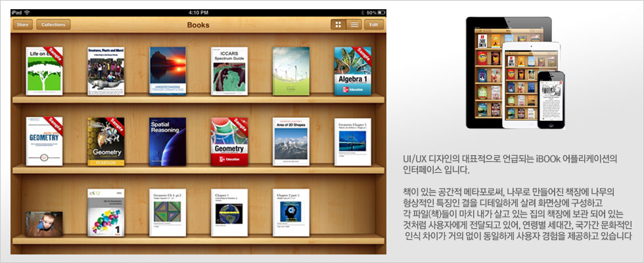644x263 pixels.
Task: Switch to grid view
Action: click(338, 25)
